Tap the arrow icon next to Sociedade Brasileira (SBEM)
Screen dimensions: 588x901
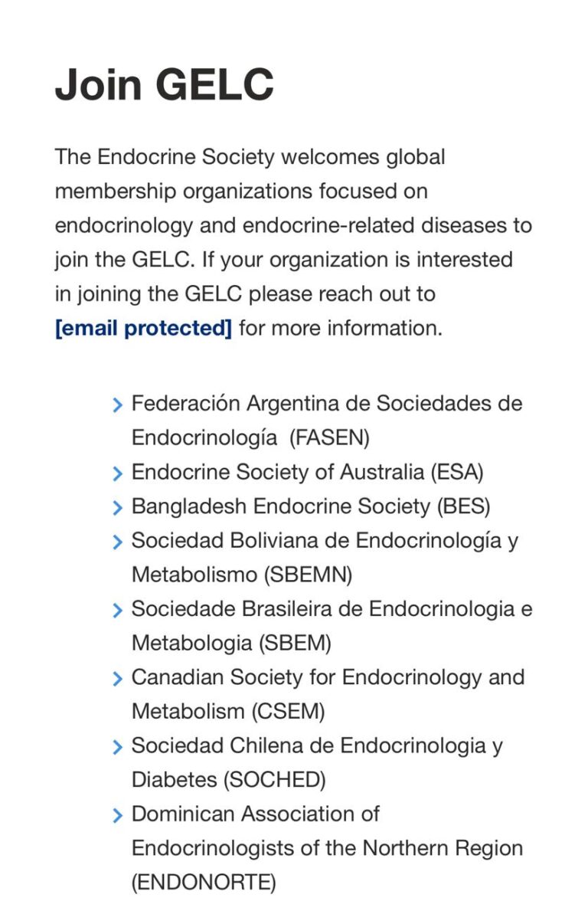point(117,611)
